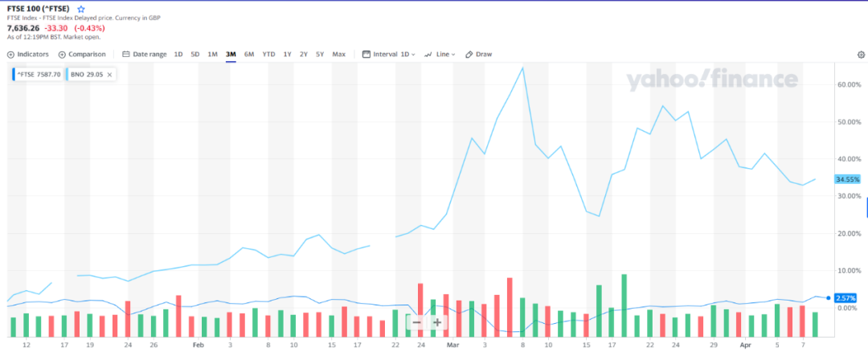Open the Indicators menu
Viewport: 868px width, 356px height.
(x=27, y=55)
